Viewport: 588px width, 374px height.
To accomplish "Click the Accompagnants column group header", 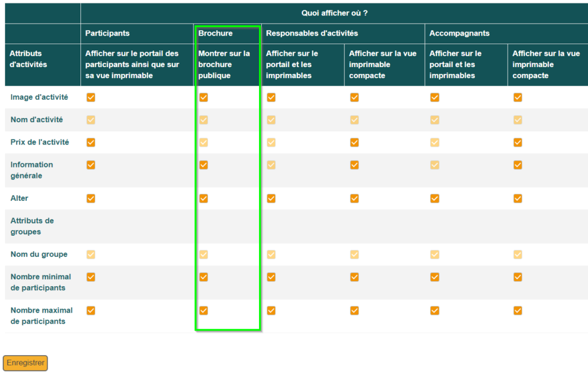I will click(x=459, y=33).
